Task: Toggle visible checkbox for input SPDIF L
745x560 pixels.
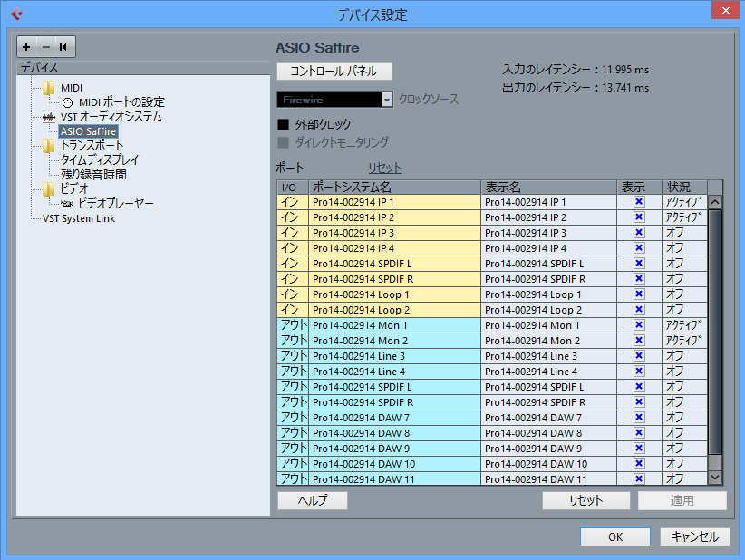Action: pyautogui.click(x=639, y=264)
